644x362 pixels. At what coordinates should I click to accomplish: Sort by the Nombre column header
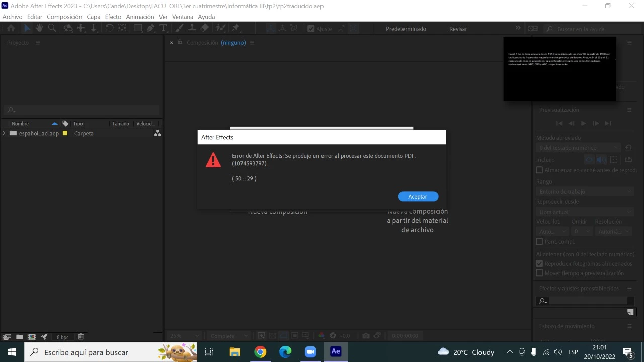[20, 124]
